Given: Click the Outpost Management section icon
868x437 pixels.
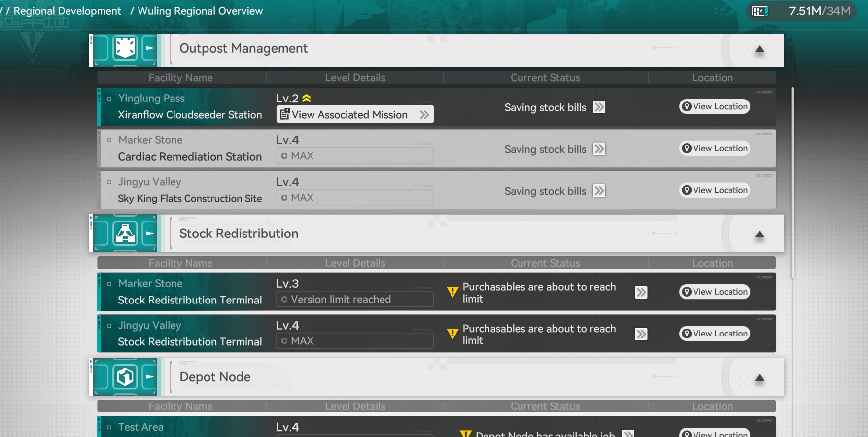Looking at the screenshot, I should (x=125, y=48).
